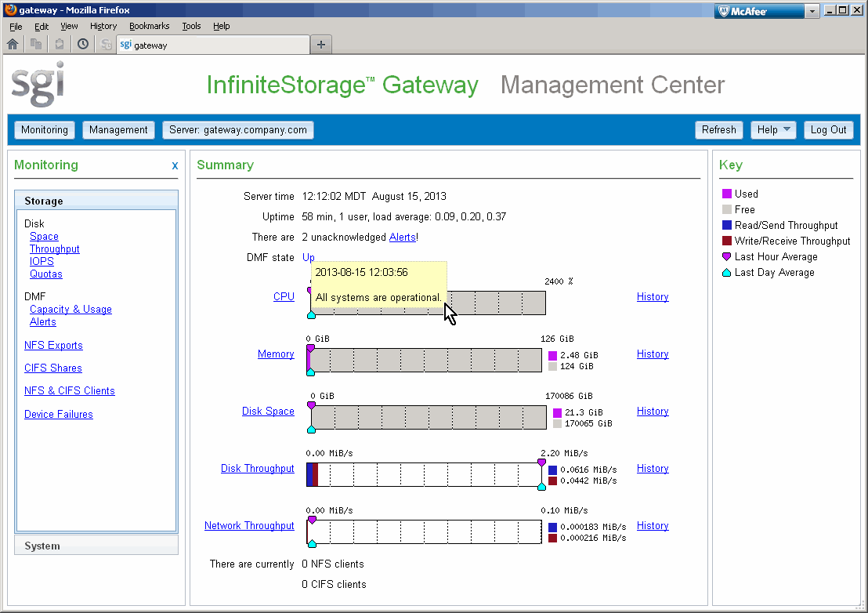Select the gateway browser tab

(x=213, y=45)
